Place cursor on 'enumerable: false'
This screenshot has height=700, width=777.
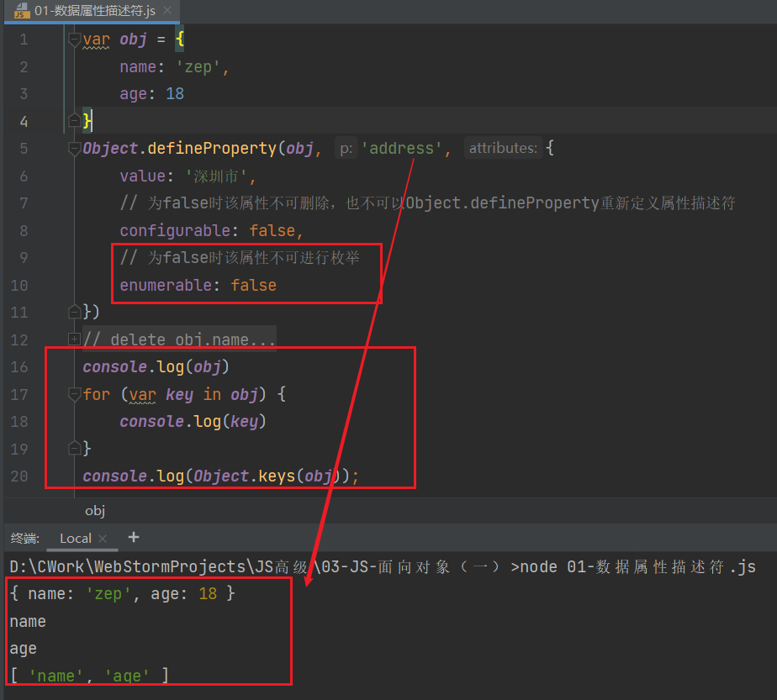coord(198,285)
